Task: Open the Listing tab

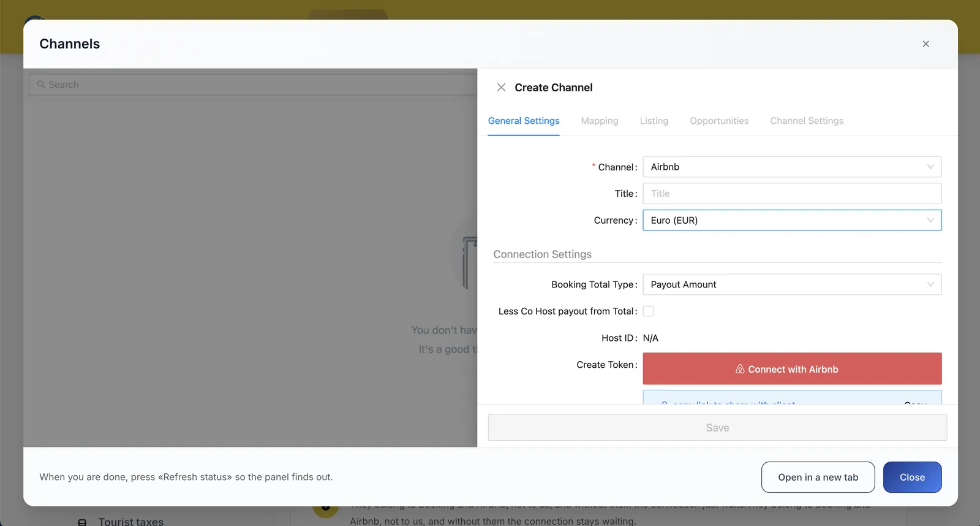Action: [654, 121]
